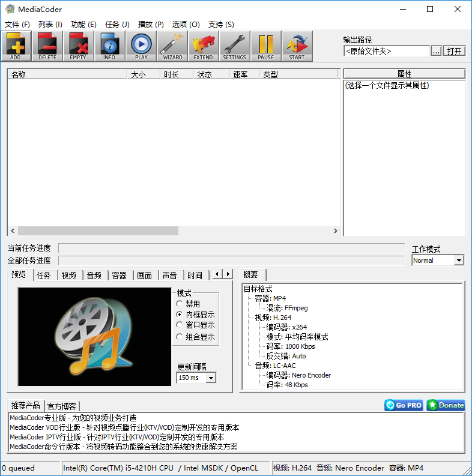
Task: Click the 类型 column header
Action: [298, 74]
